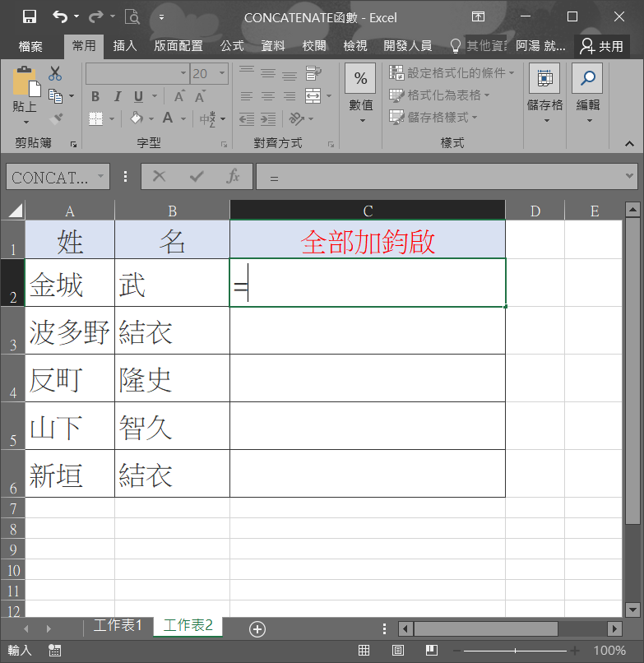Click the zoom in plus button

[x=575, y=651]
